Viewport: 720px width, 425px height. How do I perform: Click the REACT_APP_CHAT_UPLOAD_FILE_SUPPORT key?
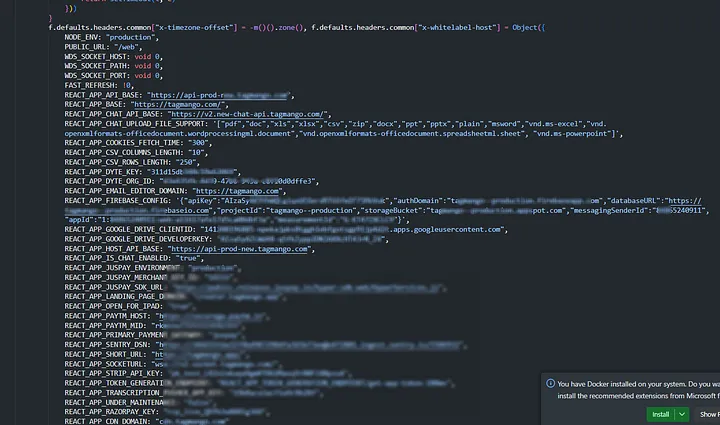pyautogui.click(x=136, y=124)
